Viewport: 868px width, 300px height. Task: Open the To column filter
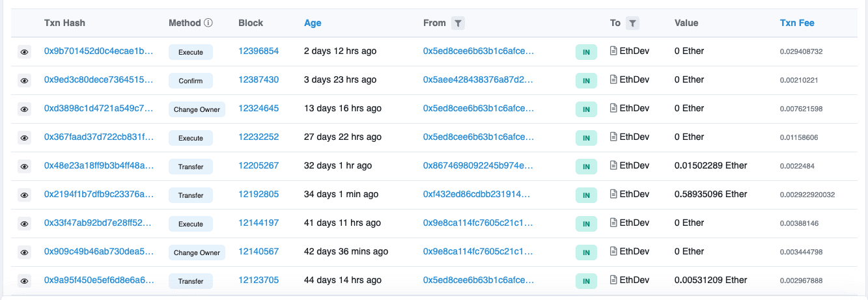[632, 23]
